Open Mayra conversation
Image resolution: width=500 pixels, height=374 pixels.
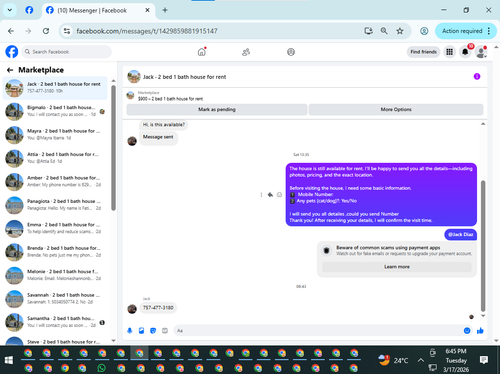[55, 135]
